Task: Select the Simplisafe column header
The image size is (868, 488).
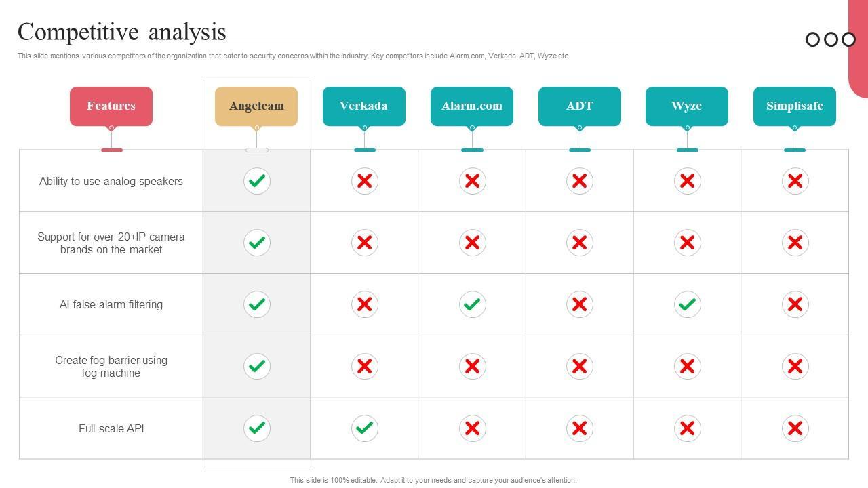Action: [x=795, y=106]
